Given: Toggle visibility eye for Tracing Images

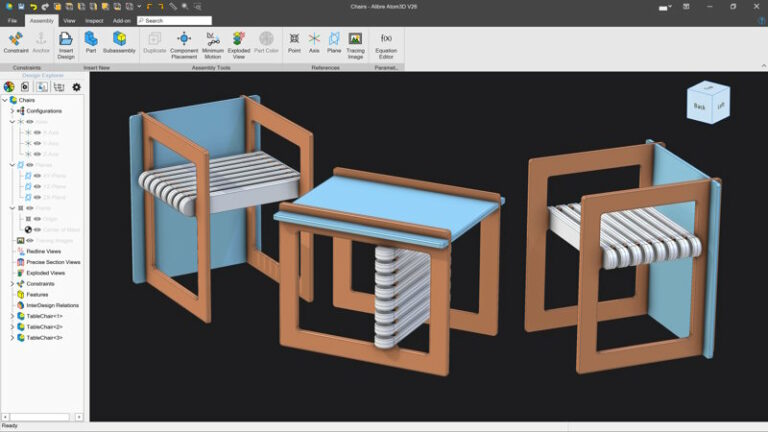Looking at the screenshot, I should (x=30, y=240).
